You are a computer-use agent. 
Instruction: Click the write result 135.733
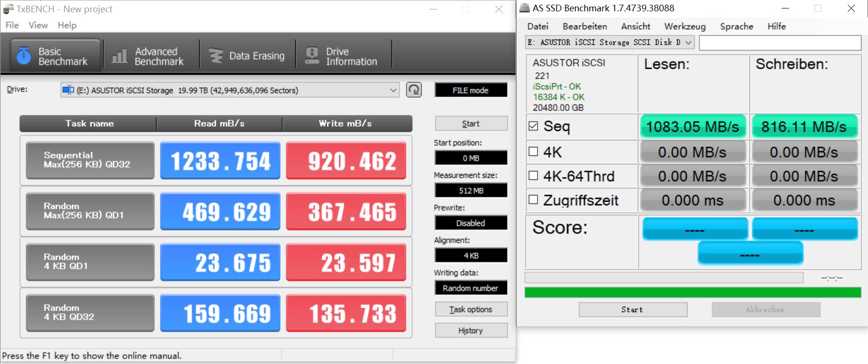(346, 313)
